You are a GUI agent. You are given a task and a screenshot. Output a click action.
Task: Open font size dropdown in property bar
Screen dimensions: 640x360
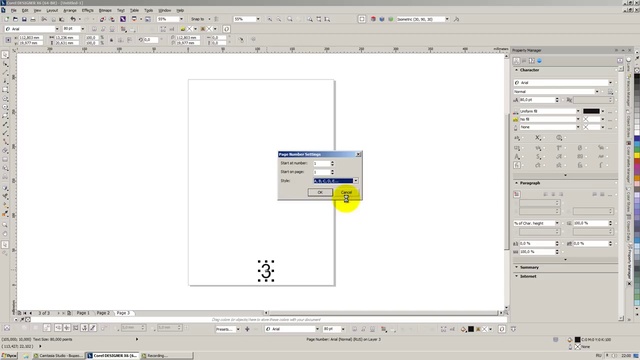pyautogui.click(x=82, y=29)
